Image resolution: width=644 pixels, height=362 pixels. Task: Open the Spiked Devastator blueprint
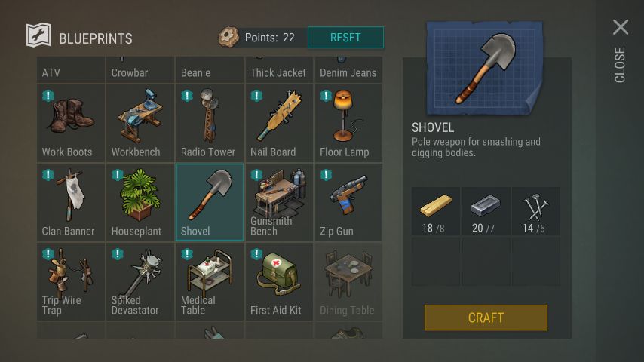pyautogui.click(x=140, y=281)
